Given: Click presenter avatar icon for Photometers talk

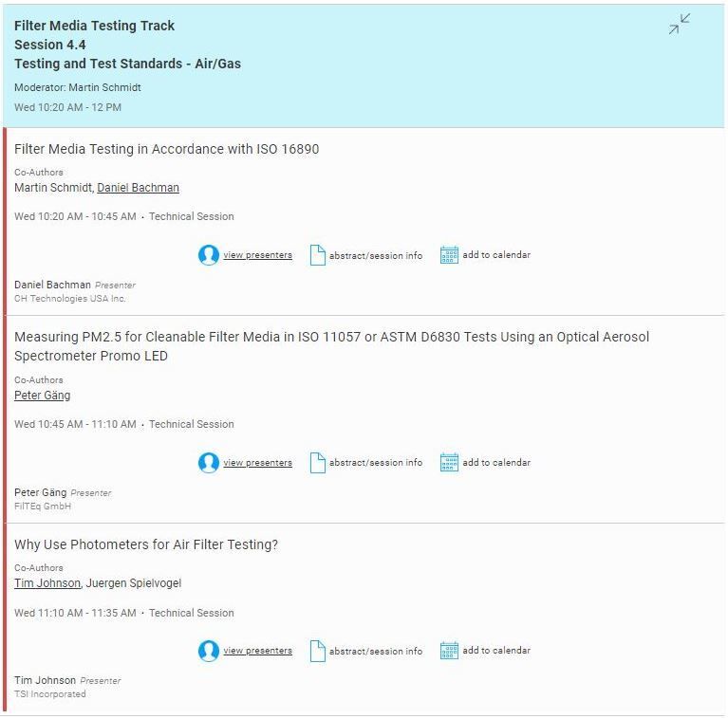Looking at the screenshot, I should pos(209,651).
